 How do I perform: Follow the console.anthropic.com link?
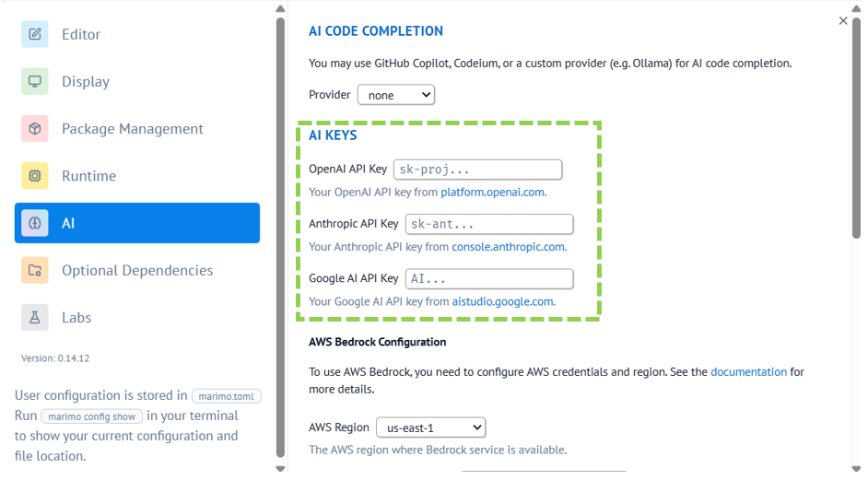(x=509, y=247)
